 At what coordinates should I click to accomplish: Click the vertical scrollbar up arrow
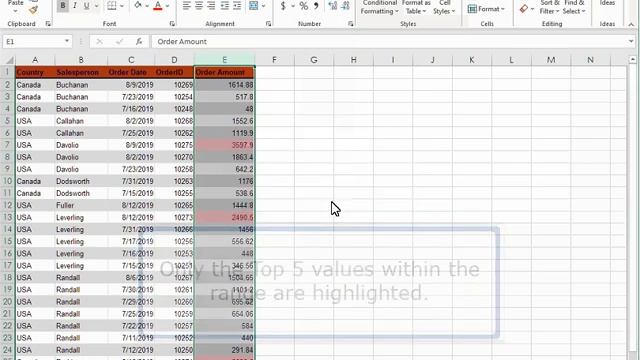[x=633, y=60]
